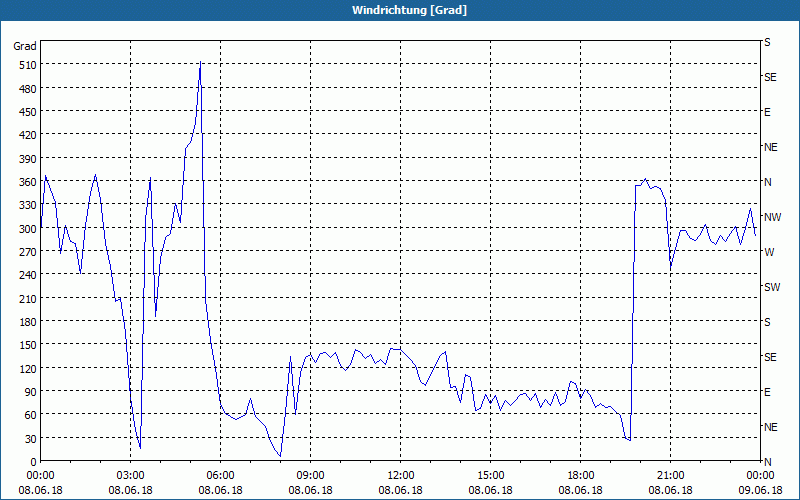
Task: Click the "18:00" time axis label
Action: point(580,476)
